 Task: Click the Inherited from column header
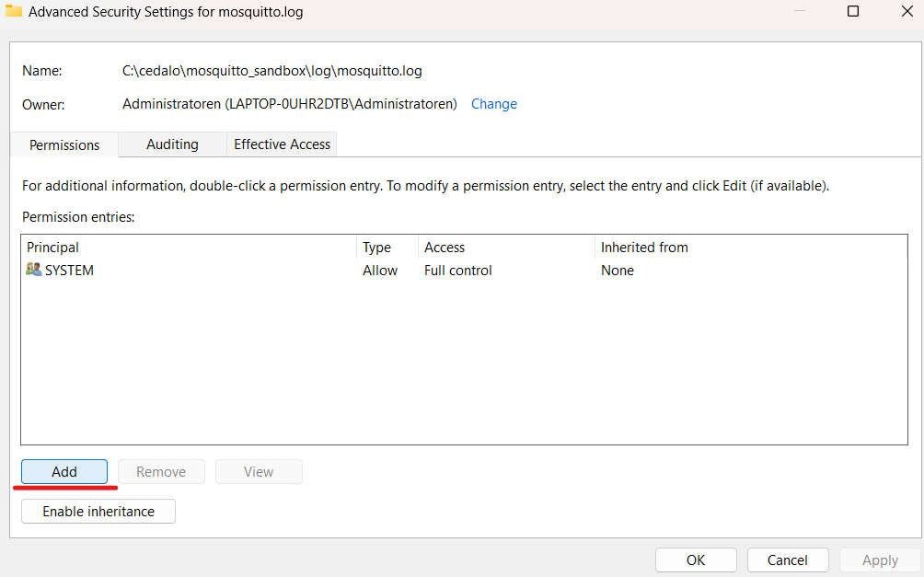(x=644, y=247)
